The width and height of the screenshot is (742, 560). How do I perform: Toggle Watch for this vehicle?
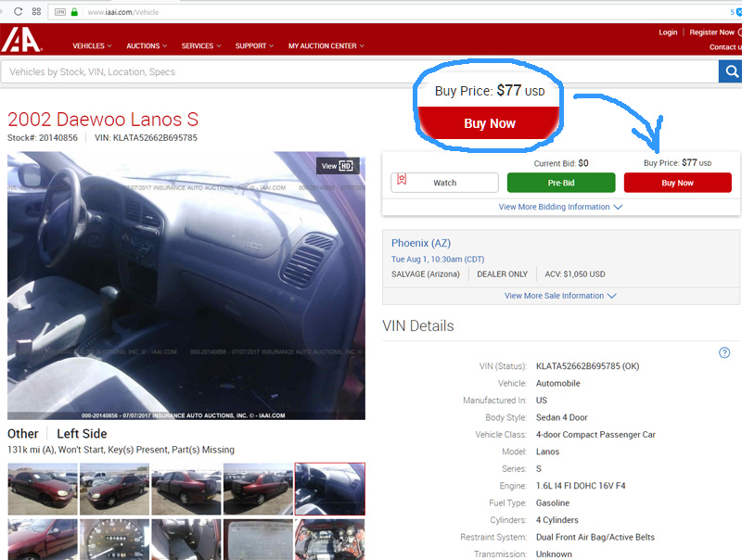click(444, 183)
